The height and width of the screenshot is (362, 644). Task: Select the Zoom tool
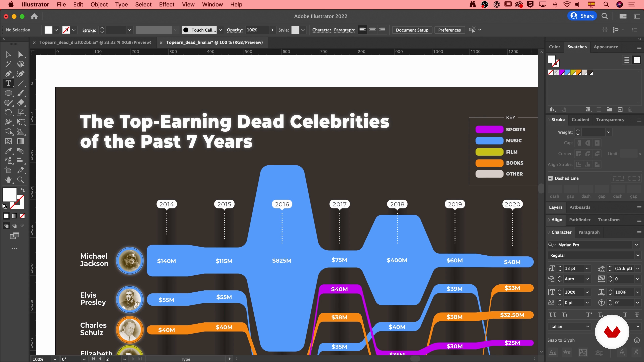coord(20,180)
